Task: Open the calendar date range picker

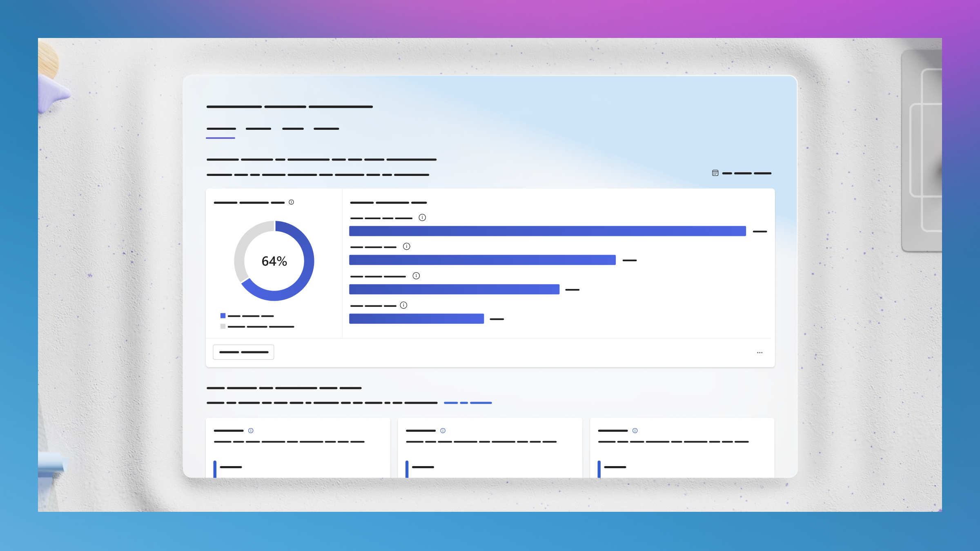Action: point(715,173)
